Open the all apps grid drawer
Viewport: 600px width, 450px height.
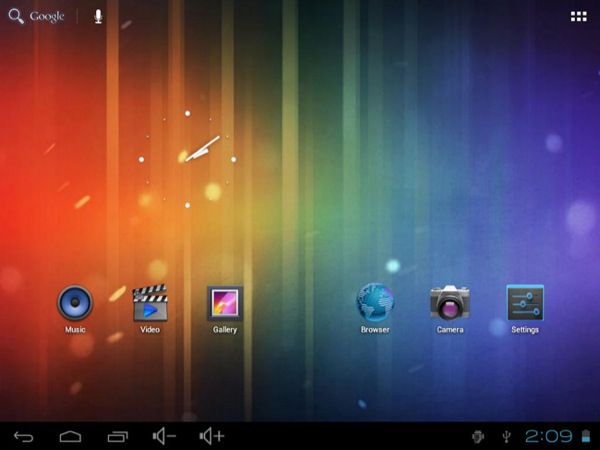point(579,16)
